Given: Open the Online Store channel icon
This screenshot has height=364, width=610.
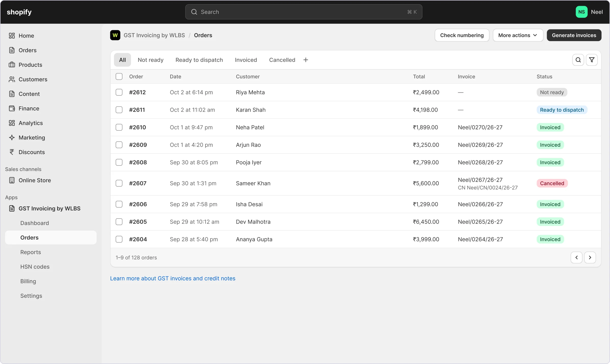Looking at the screenshot, I should point(12,180).
